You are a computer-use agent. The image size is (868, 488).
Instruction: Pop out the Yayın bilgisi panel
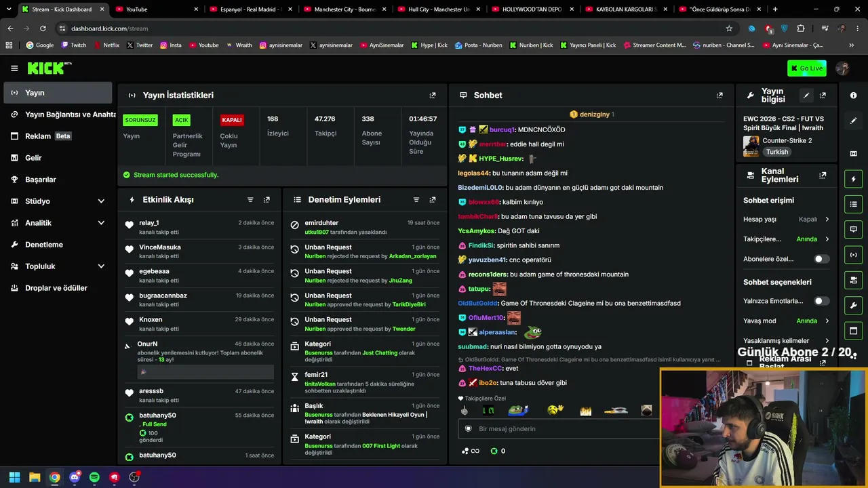point(823,96)
